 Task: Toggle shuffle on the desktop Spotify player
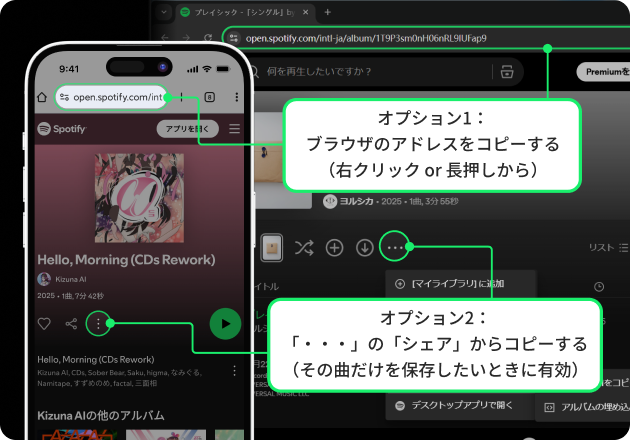(301, 247)
